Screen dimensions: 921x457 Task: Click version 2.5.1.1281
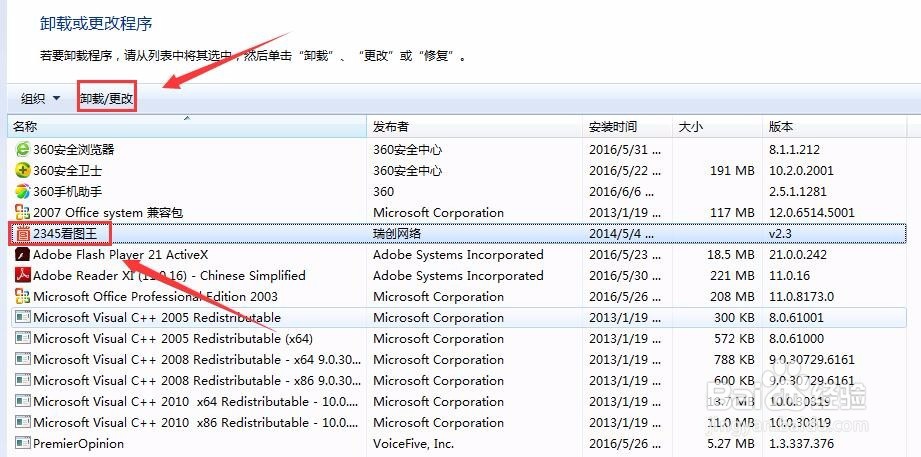tap(798, 191)
